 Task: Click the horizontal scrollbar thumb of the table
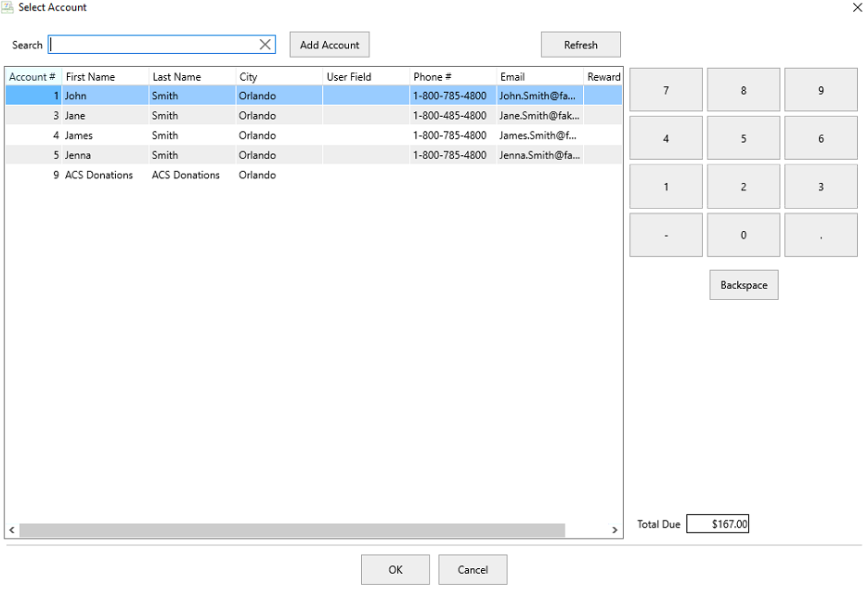tap(292, 530)
